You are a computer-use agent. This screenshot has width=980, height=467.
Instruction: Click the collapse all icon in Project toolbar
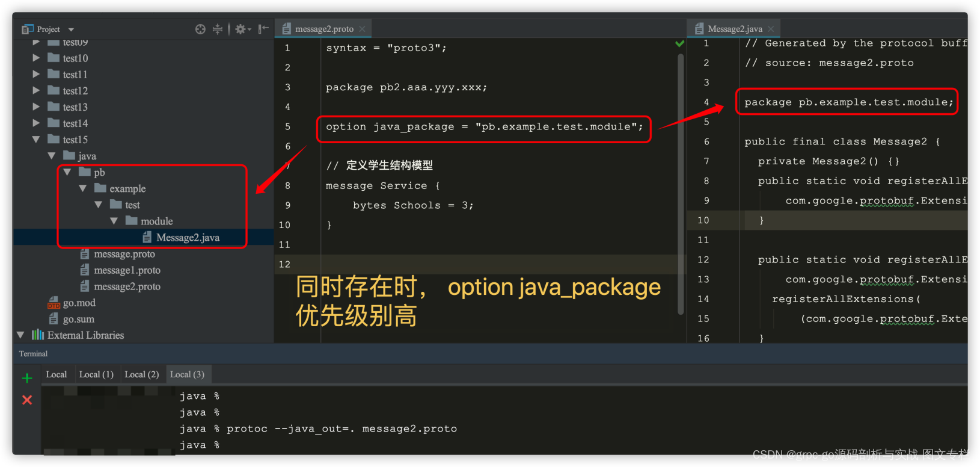coord(218,29)
